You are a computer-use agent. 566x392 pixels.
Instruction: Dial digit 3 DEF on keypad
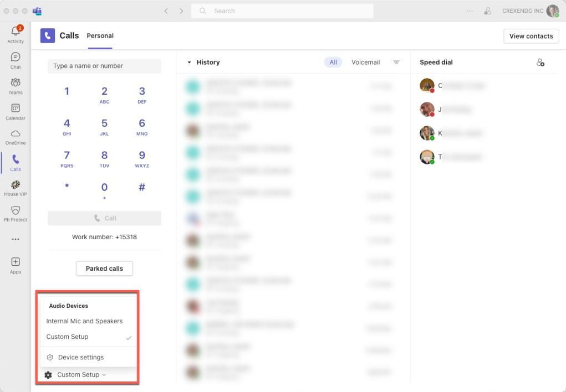pos(142,95)
